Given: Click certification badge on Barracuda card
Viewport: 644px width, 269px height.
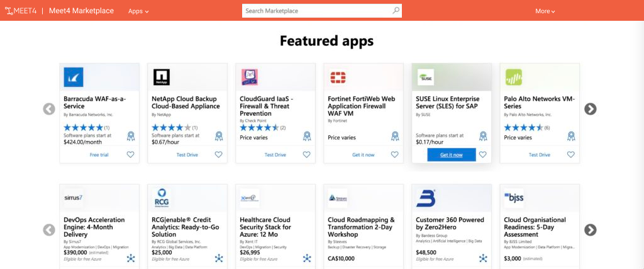Looking at the screenshot, I should pos(131,135).
